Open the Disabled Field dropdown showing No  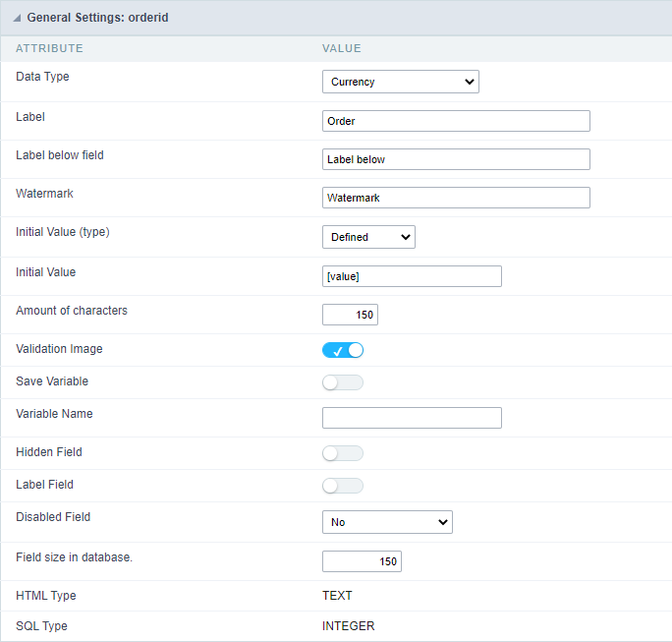coord(387,522)
